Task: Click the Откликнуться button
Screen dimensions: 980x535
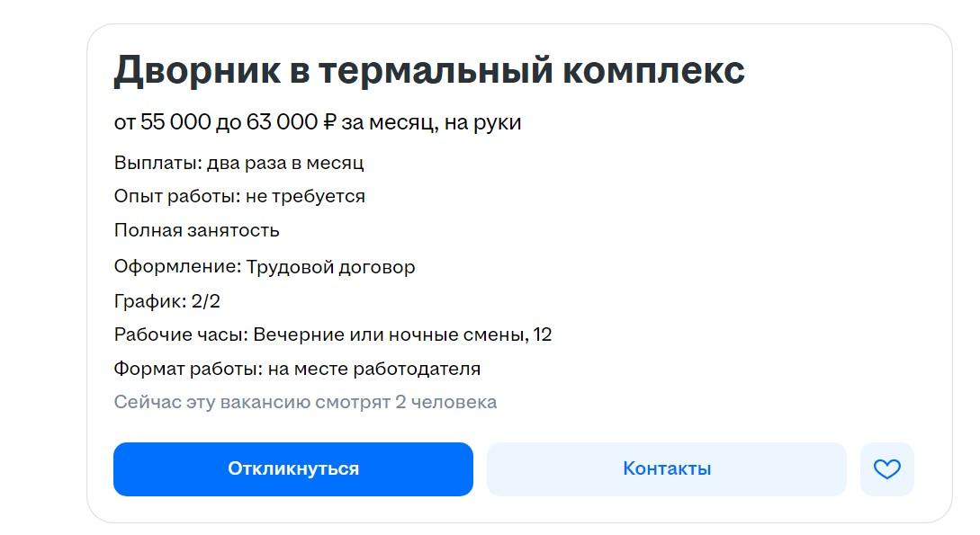Action: click(x=292, y=468)
